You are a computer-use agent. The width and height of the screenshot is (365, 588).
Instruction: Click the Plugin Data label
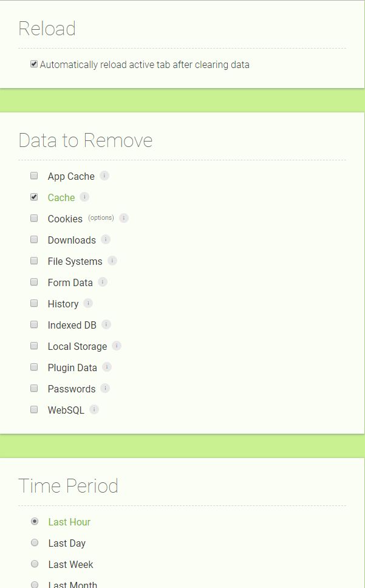click(72, 367)
